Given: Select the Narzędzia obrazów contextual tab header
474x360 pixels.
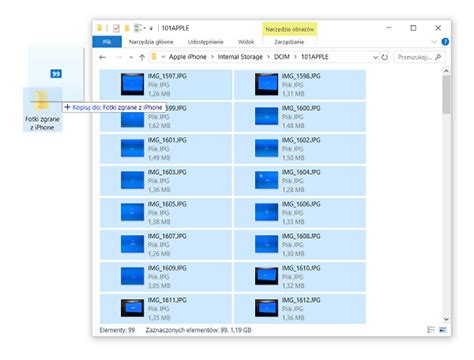Looking at the screenshot, I should tap(289, 29).
